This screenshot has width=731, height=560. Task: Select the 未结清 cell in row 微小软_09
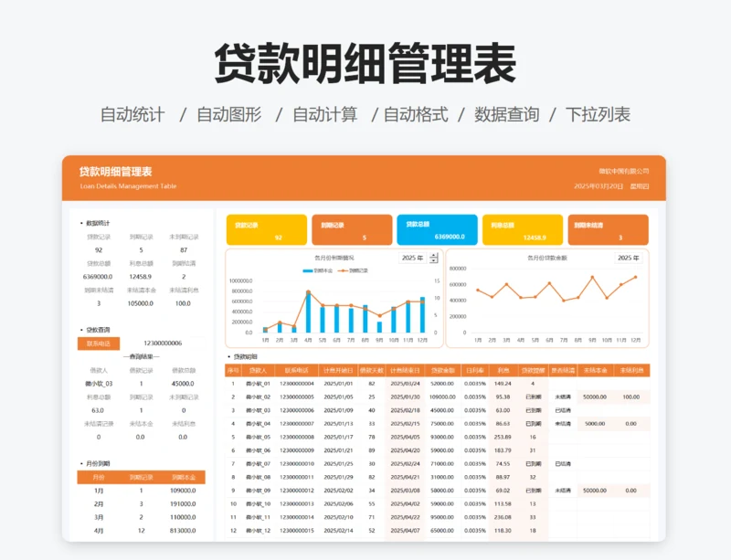click(563, 491)
